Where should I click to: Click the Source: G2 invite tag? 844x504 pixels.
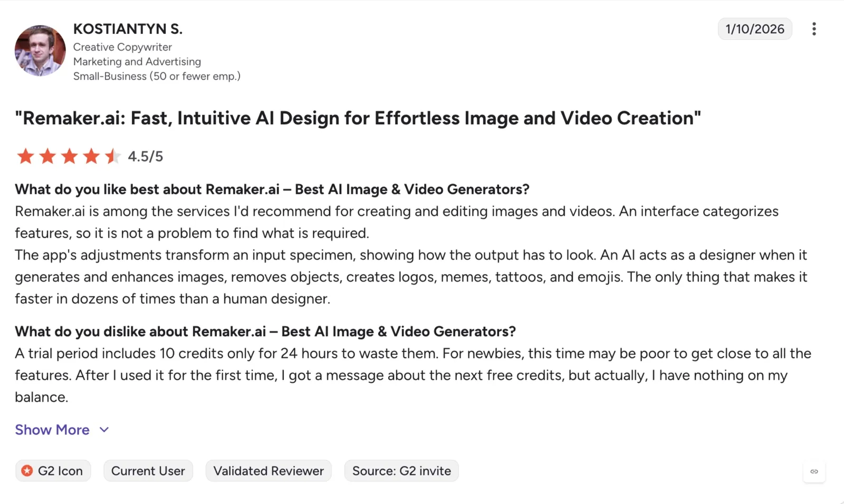click(401, 471)
